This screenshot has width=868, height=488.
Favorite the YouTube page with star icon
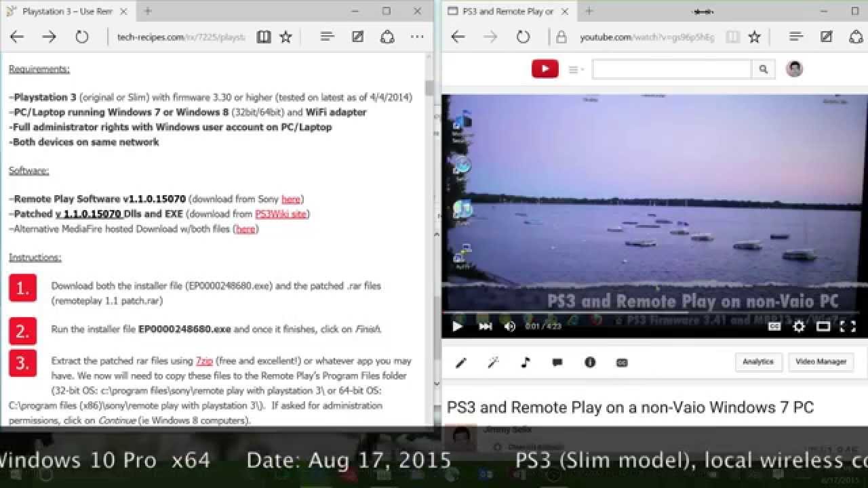pyautogui.click(x=754, y=37)
